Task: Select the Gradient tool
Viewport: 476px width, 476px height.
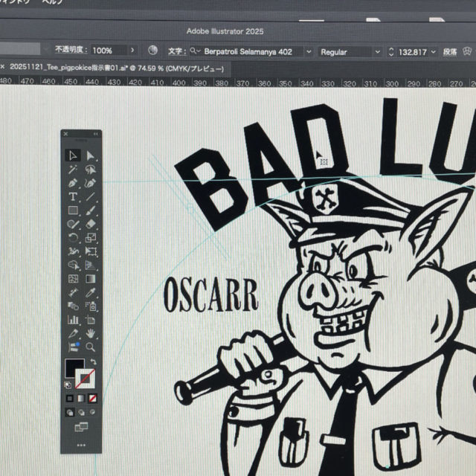Action: [x=90, y=278]
